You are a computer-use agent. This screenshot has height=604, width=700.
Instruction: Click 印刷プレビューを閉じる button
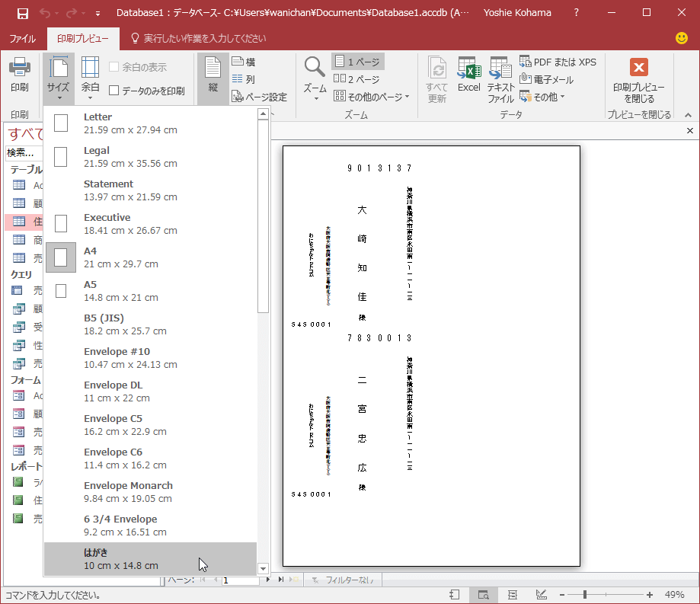639,80
